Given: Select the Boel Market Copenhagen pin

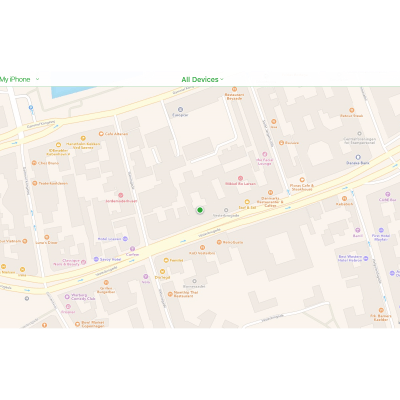Looking at the screenshot, I should coord(77,324).
